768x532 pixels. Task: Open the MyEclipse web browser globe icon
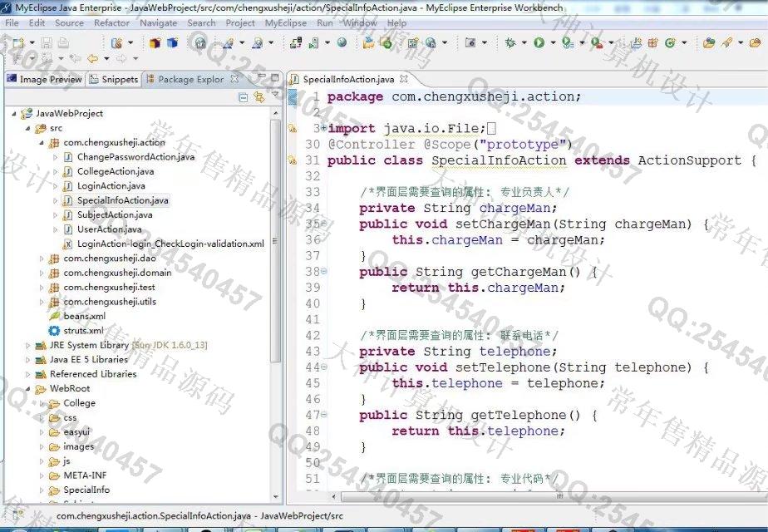(342, 43)
